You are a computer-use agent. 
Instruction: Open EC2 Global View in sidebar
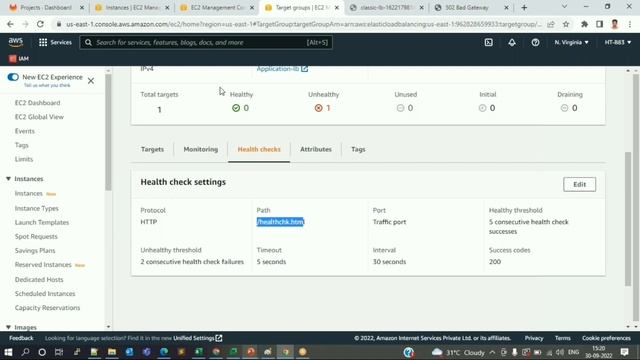39,117
